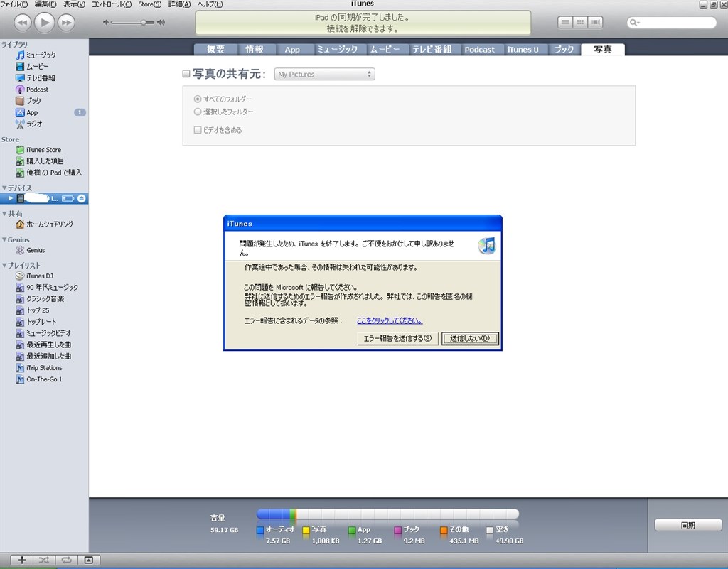Click the previous track rewind button
Image resolution: width=728 pixels, height=569 pixels.
pos(22,22)
